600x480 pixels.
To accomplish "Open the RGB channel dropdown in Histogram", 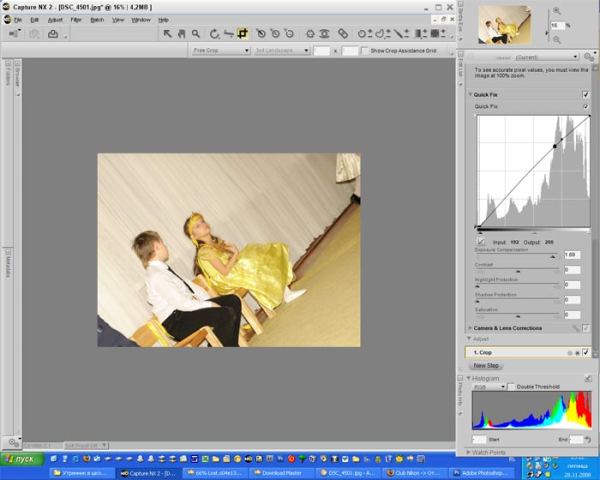I will point(489,387).
